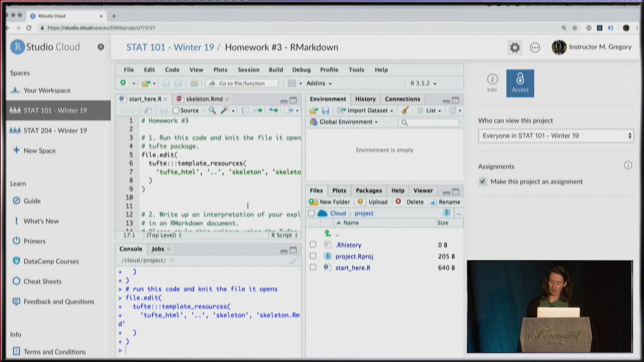Click the code tools magic wand icon

[x=224, y=110]
